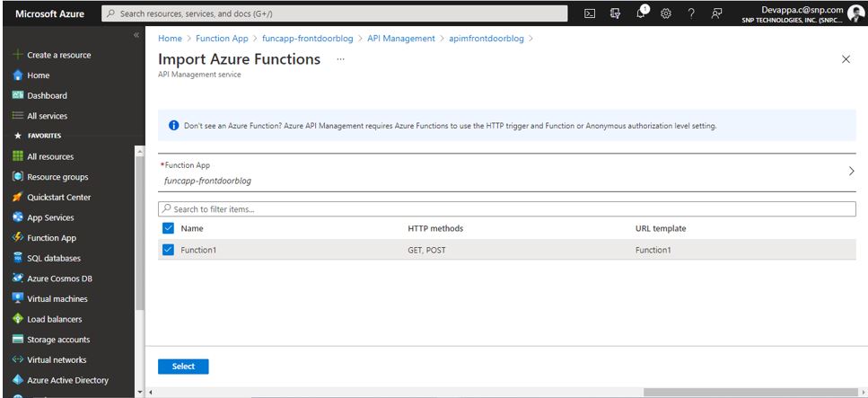Click Create a resource plus icon
Image resolution: width=868 pixels, height=398 pixels.
click(18, 55)
